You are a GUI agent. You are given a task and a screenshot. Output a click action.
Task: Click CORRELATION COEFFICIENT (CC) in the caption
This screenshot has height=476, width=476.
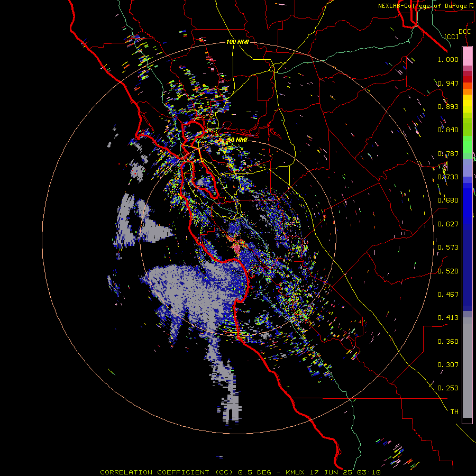pos(166,472)
